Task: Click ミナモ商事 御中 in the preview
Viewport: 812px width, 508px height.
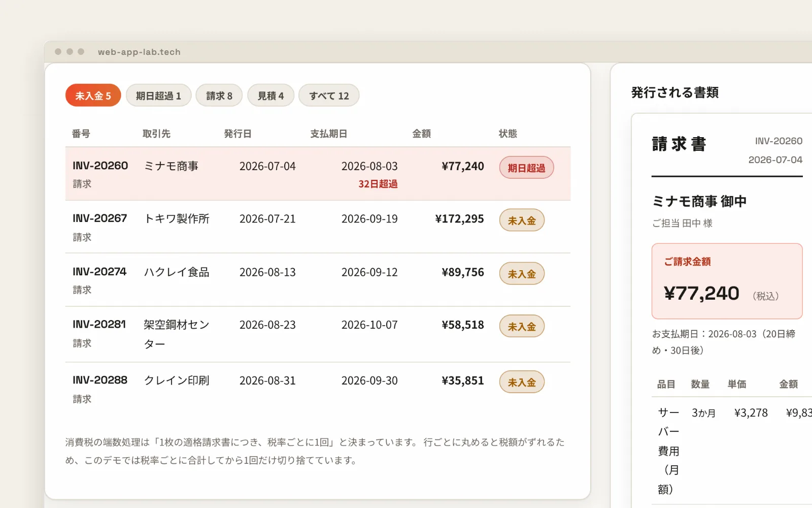Action: [x=699, y=202]
